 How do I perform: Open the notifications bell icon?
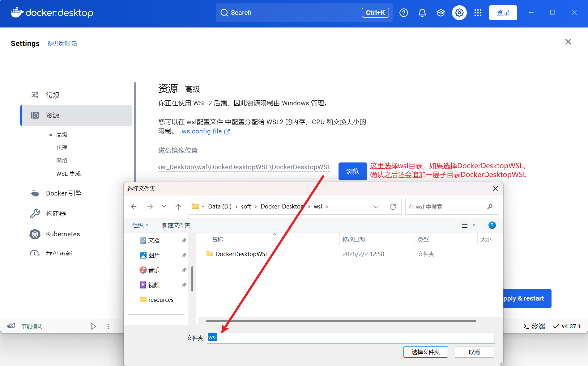422,13
